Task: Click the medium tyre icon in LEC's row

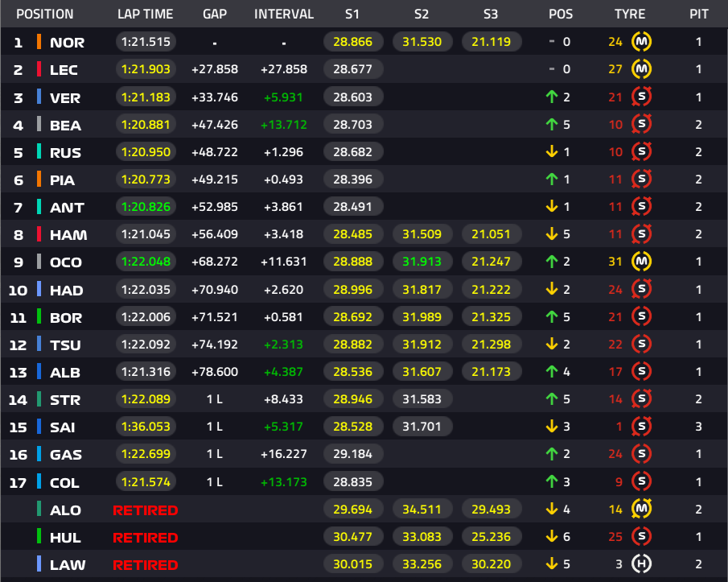Action: (x=641, y=69)
